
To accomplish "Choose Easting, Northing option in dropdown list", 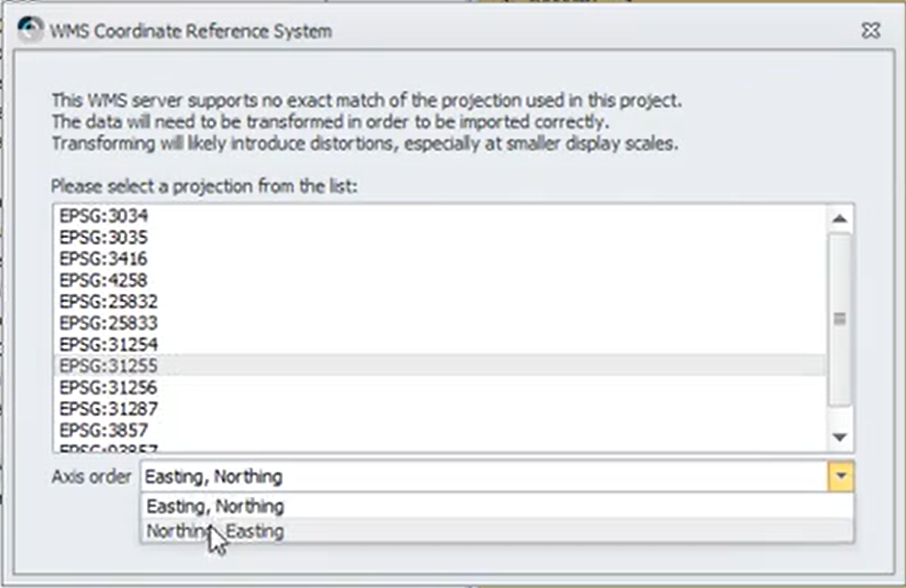I will pos(497,506).
